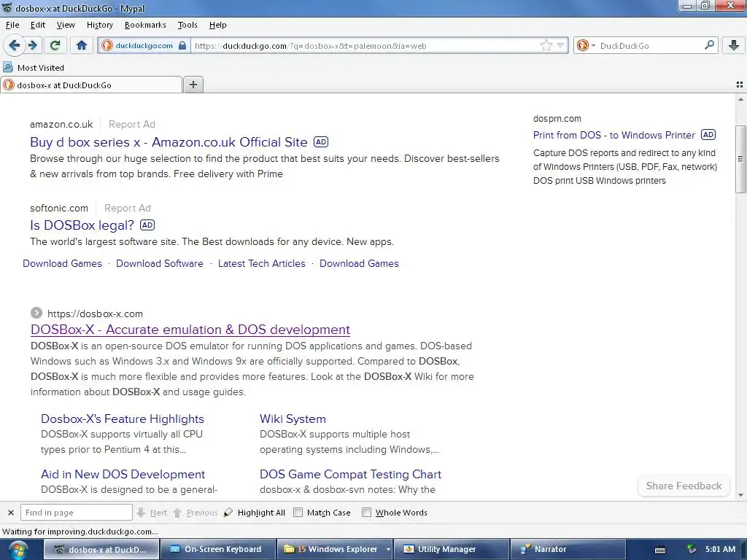Open the Download Software sitelink
Image resolution: width=747 pixels, height=560 pixels.
pyautogui.click(x=160, y=263)
